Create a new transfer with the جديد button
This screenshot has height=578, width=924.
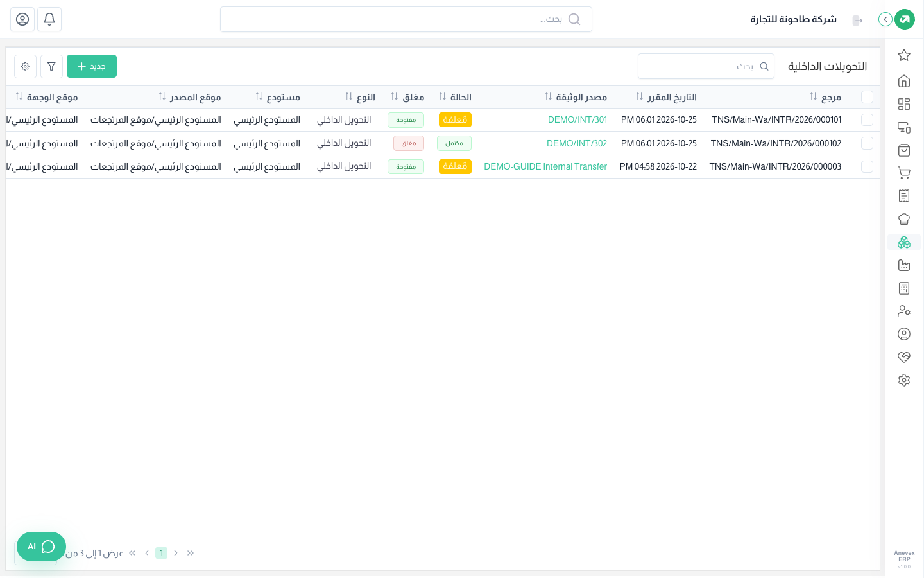[x=92, y=66]
